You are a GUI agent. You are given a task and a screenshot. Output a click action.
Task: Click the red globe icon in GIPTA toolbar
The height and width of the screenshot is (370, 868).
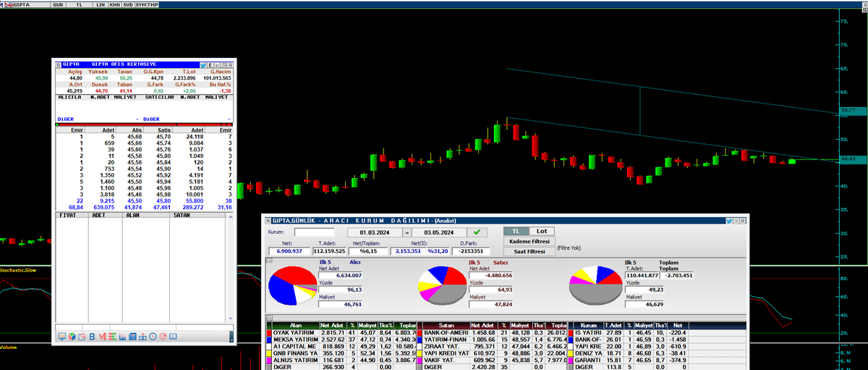click(163, 337)
